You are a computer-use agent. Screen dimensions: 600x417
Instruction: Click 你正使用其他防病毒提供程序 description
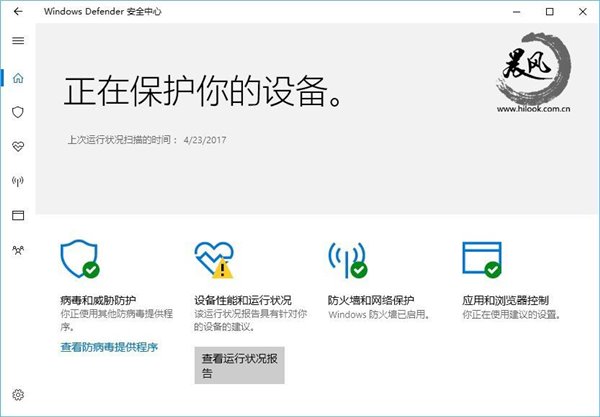coord(116,320)
